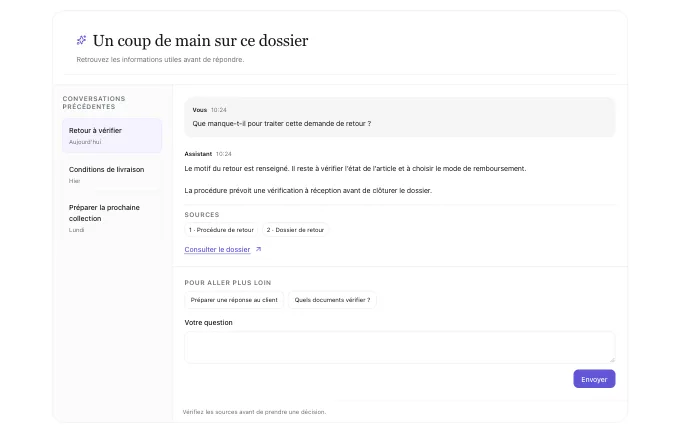Click the heading Un coup de main sur ce dossier
The image size is (680, 425).
point(200,40)
